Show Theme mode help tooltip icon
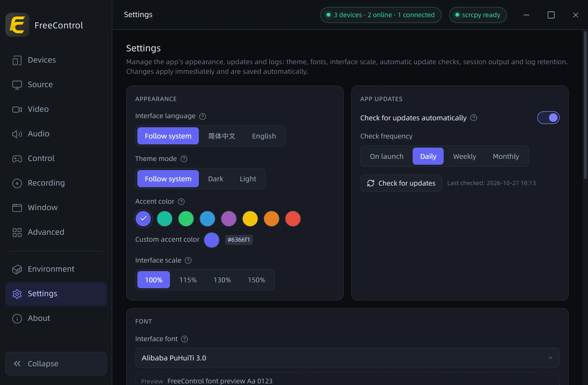Screen dimensions: 588x385 [x=184, y=159]
